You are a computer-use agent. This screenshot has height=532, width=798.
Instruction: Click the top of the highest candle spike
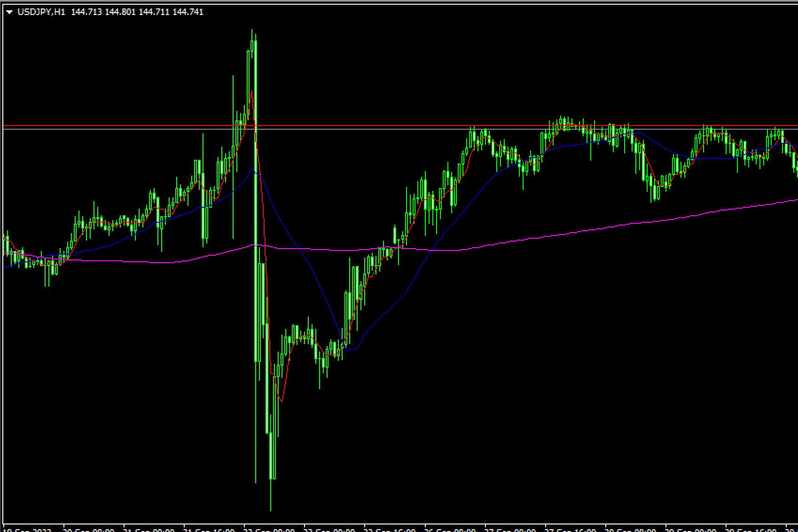click(252, 30)
